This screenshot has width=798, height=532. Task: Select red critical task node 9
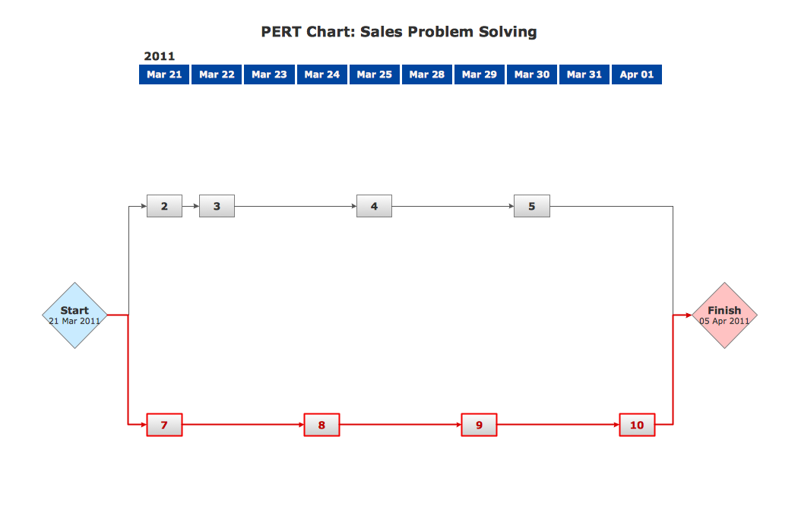pos(479,425)
